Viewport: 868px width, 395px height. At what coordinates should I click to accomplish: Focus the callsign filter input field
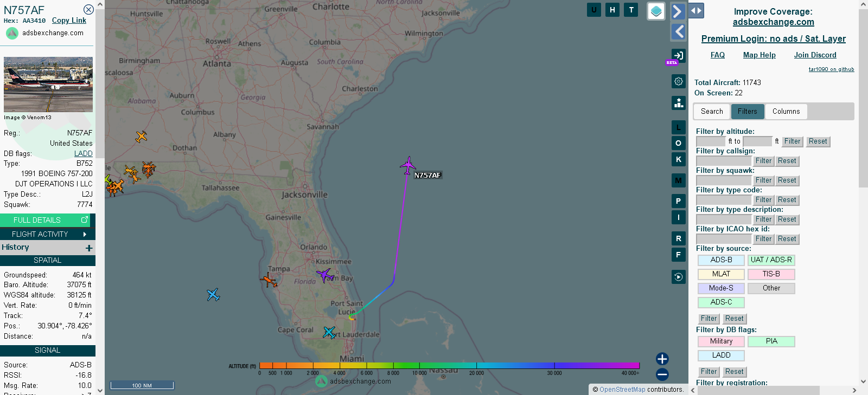pyautogui.click(x=724, y=161)
